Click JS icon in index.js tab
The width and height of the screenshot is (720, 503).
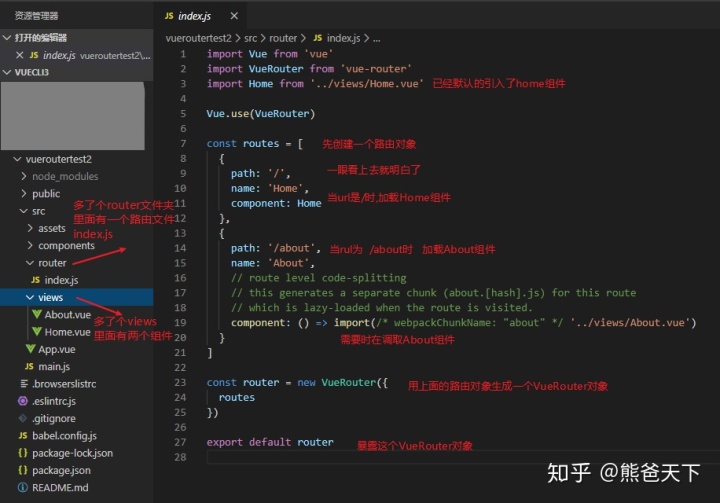(169, 16)
